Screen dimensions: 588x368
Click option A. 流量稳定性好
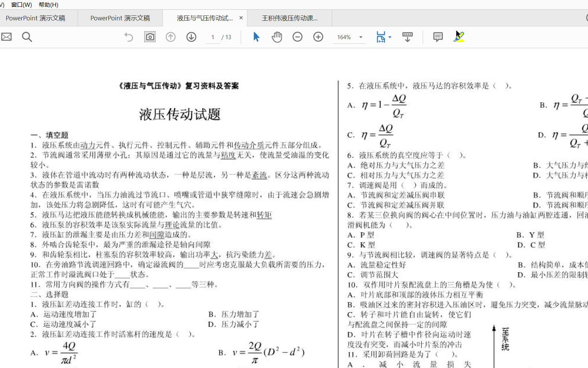pos(377,265)
